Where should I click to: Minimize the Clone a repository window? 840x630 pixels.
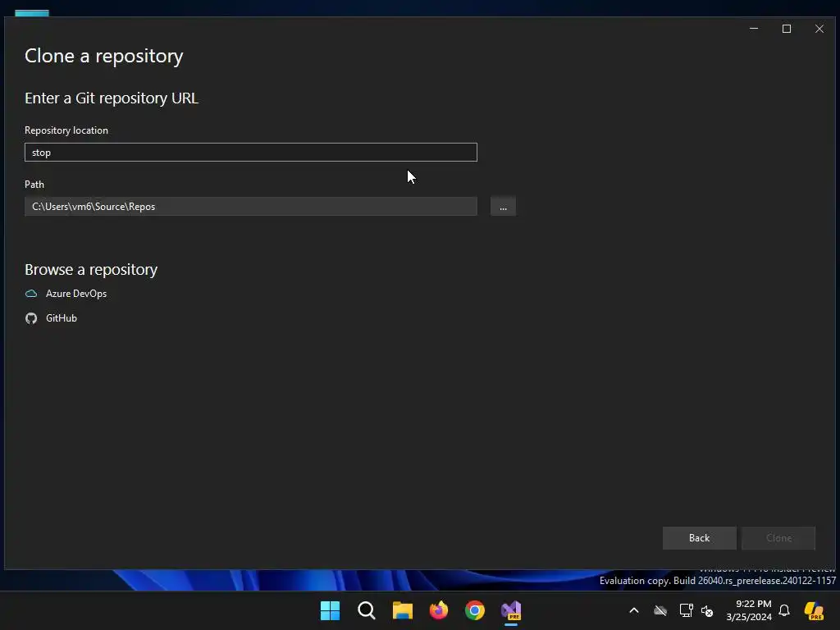pyautogui.click(x=754, y=29)
